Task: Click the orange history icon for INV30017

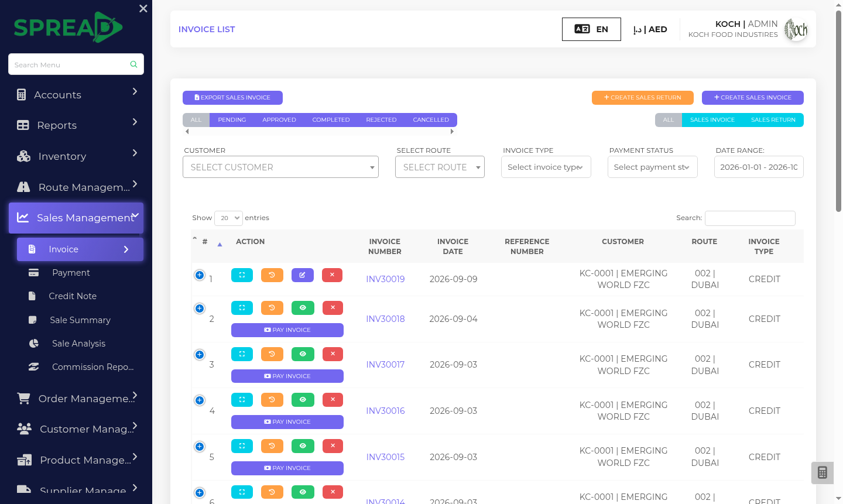Action: coord(272,354)
